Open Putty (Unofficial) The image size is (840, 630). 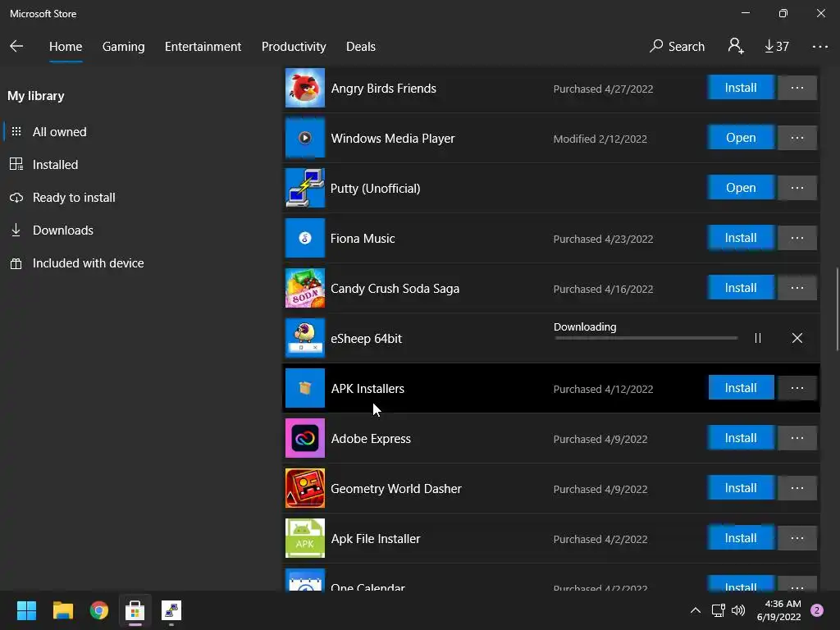(741, 188)
